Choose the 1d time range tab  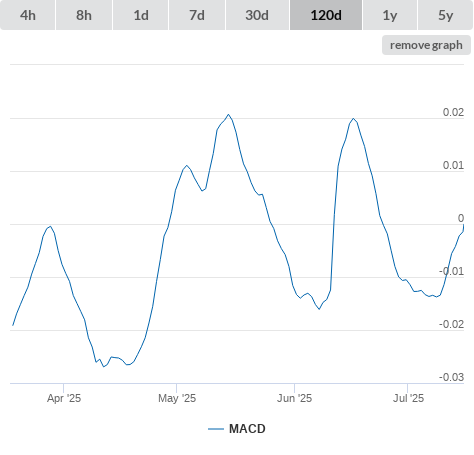click(141, 15)
